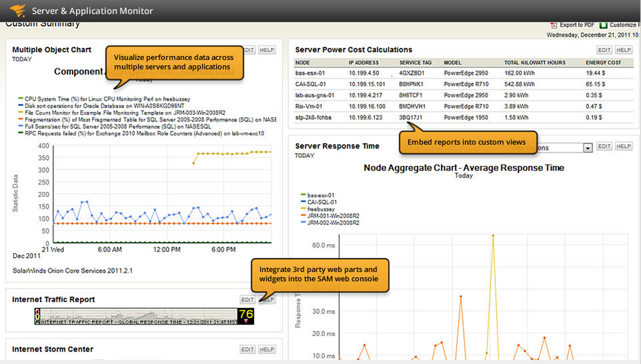641x364 pixels.
Task: Open the Server Response Time view options dropdown
Action: [x=587, y=148]
